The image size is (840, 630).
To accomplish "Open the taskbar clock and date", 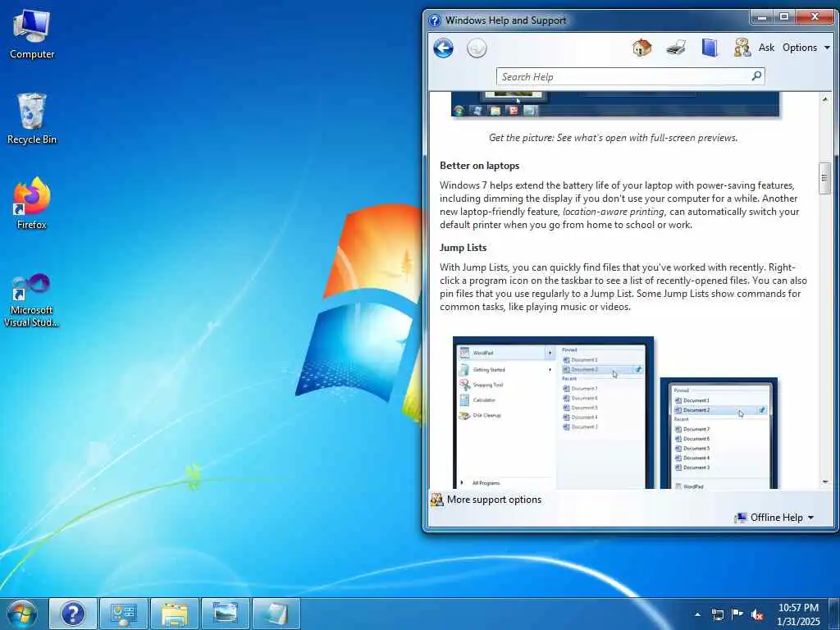I will (x=798, y=614).
